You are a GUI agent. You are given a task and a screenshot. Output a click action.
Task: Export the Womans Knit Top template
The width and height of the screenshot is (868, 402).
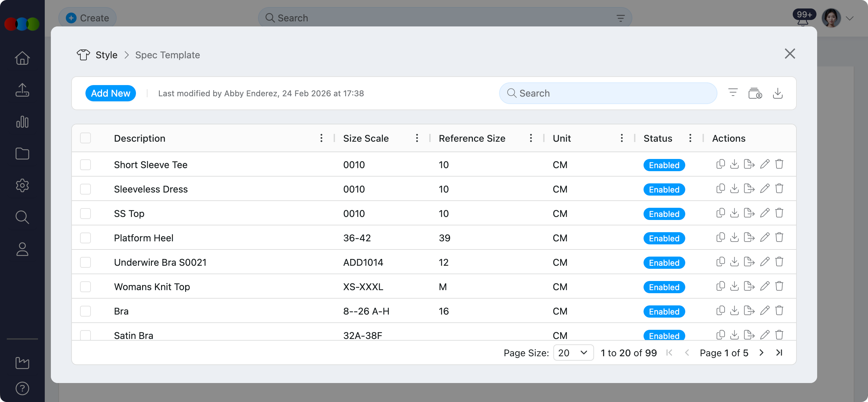coord(749,286)
